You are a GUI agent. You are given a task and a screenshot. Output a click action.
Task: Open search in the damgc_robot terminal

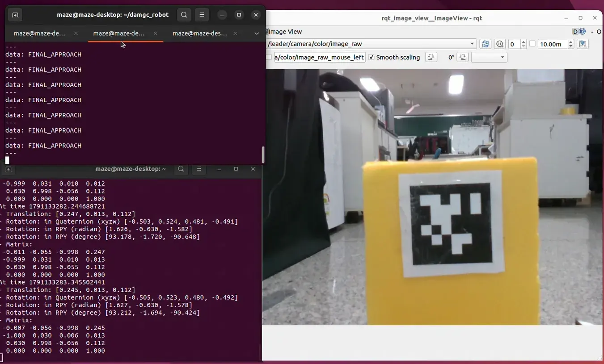[184, 15]
